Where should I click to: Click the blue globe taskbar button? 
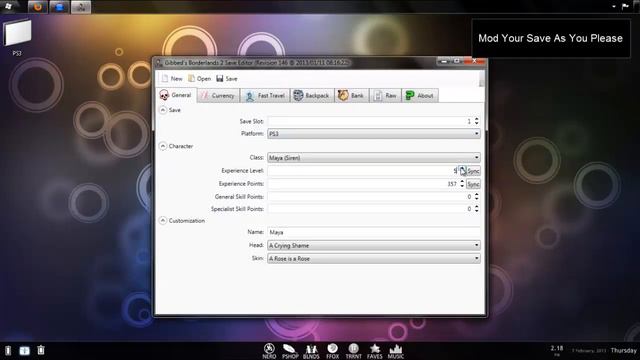[59, 7]
